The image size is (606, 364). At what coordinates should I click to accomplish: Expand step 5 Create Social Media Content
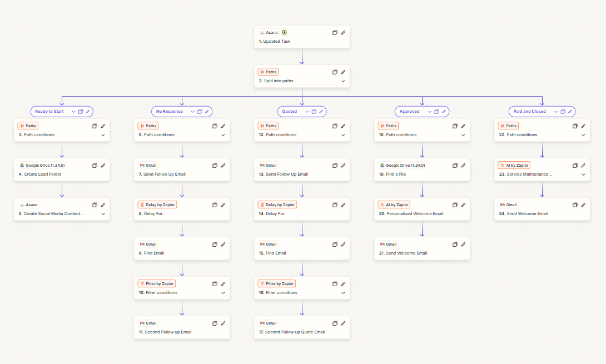point(103,214)
